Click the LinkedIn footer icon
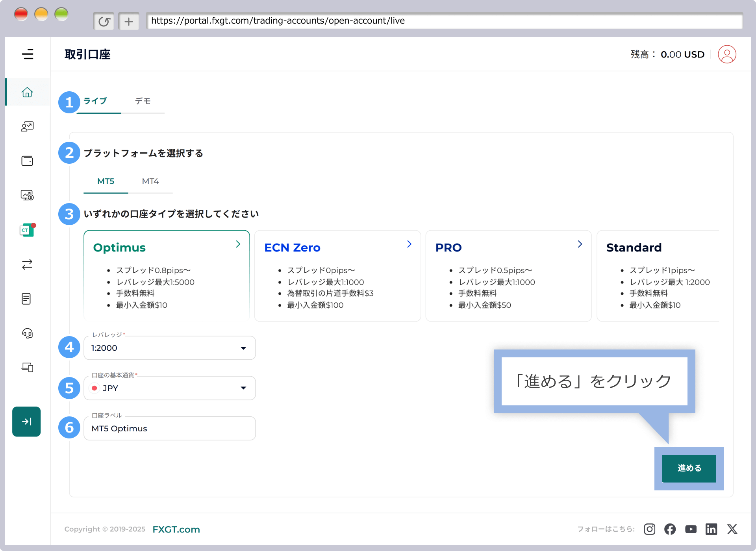This screenshot has width=756, height=551. tap(711, 529)
